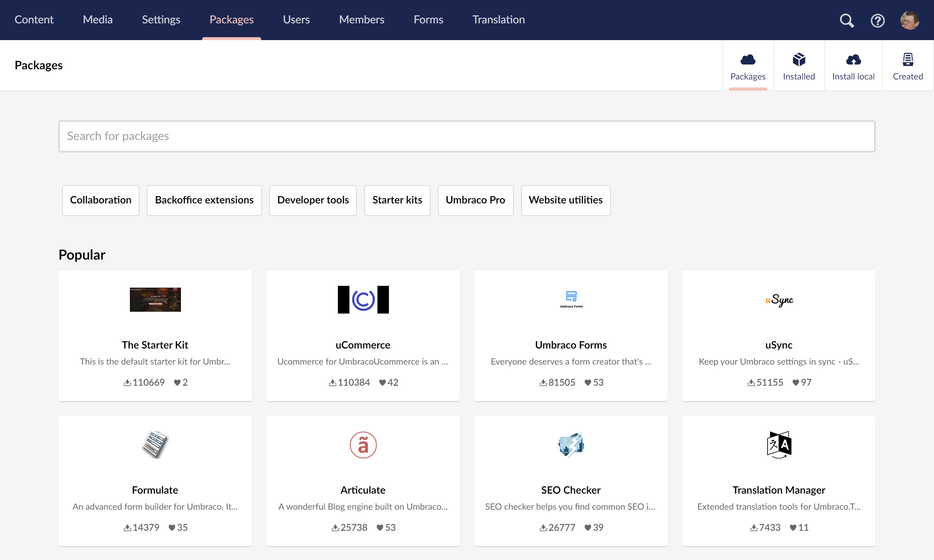Click the uSync logo
Screen dimensions: 934x560
tap(779, 300)
